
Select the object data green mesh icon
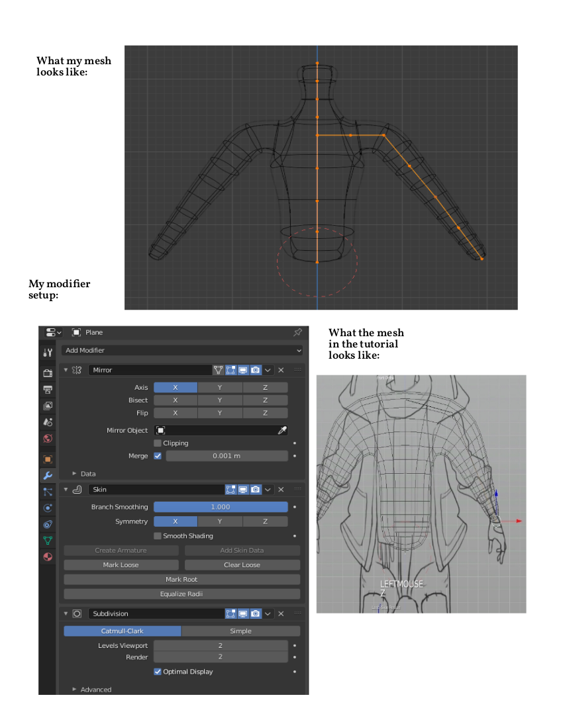click(48, 540)
